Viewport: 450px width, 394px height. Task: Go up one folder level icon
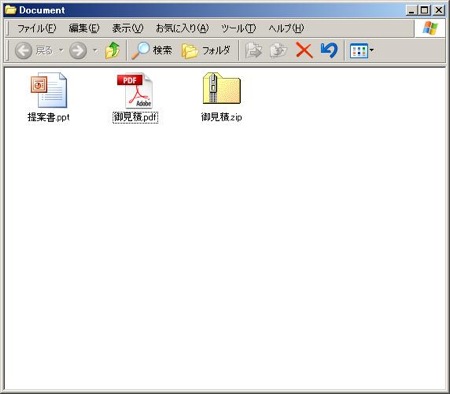(x=112, y=51)
